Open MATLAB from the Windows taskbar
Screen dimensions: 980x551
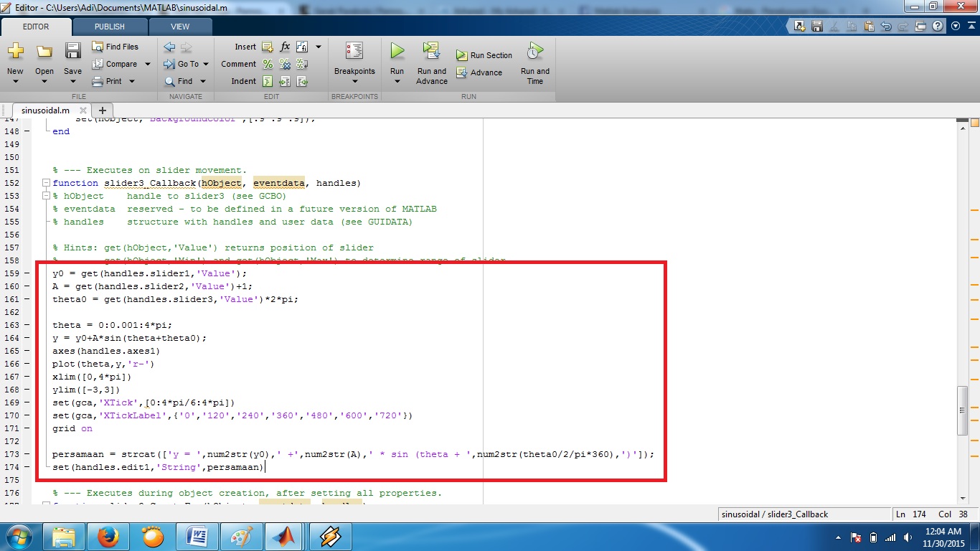coord(284,536)
